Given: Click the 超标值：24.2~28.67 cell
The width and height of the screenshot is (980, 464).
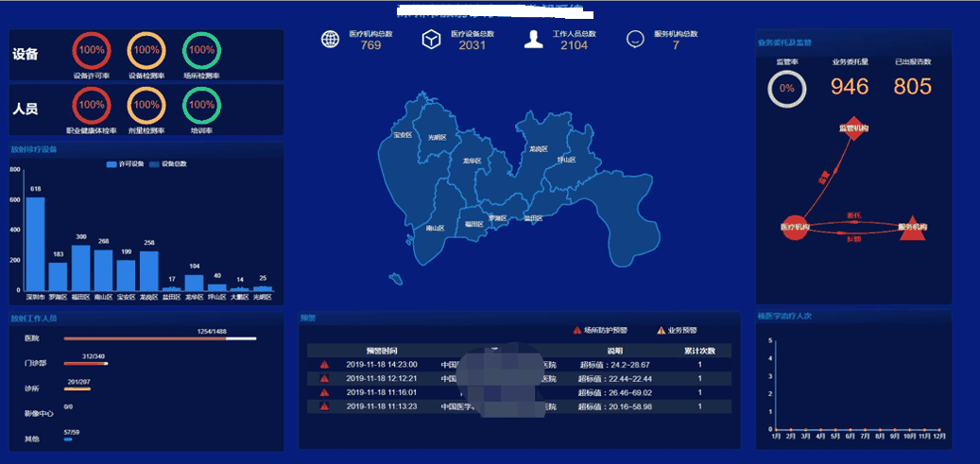Looking at the screenshot, I should point(615,365).
